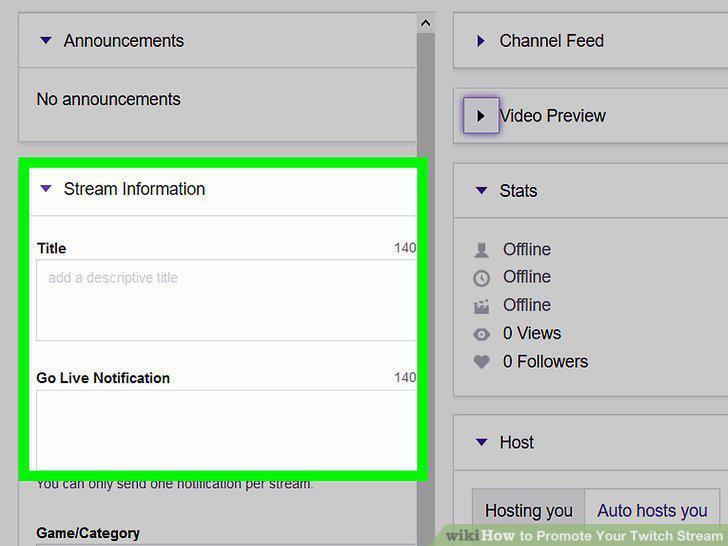Click the Game/Category label
This screenshot has width=728, height=546.
coord(88,533)
